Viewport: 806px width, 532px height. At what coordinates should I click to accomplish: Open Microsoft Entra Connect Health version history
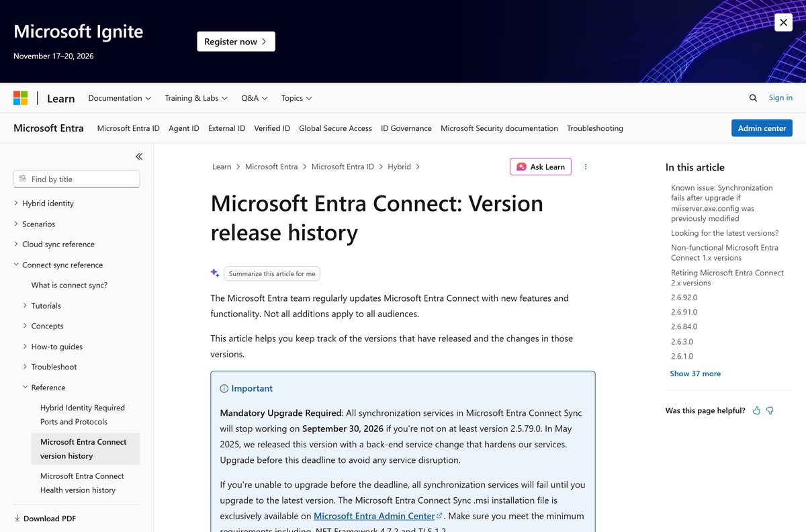[83, 483]
